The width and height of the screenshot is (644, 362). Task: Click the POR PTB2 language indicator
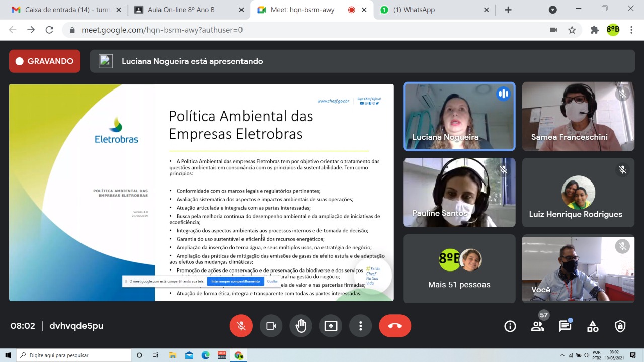pyautogui.click(x=597, y=355)
